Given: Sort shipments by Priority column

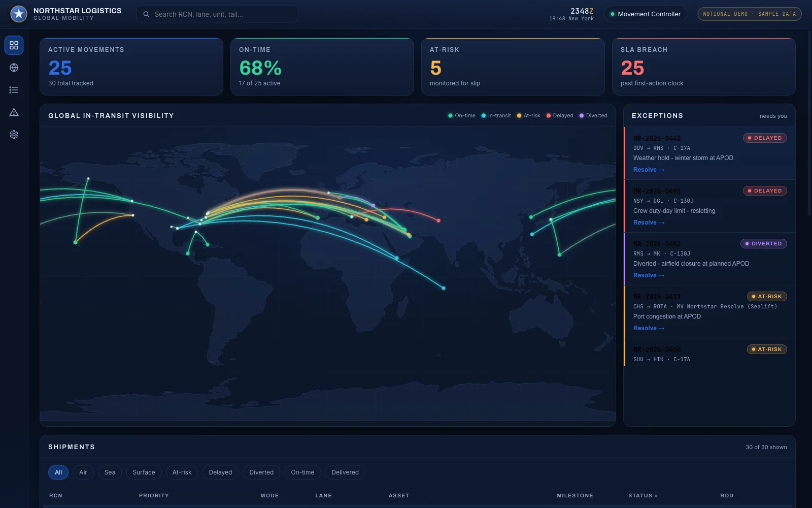Looking at the screenshot, I should coord(154,496).
